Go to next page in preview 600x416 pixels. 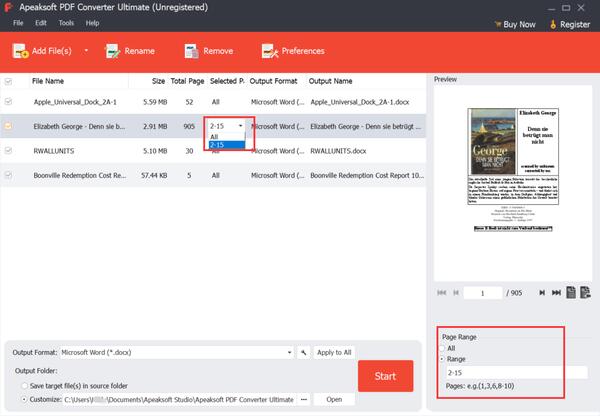528,293
